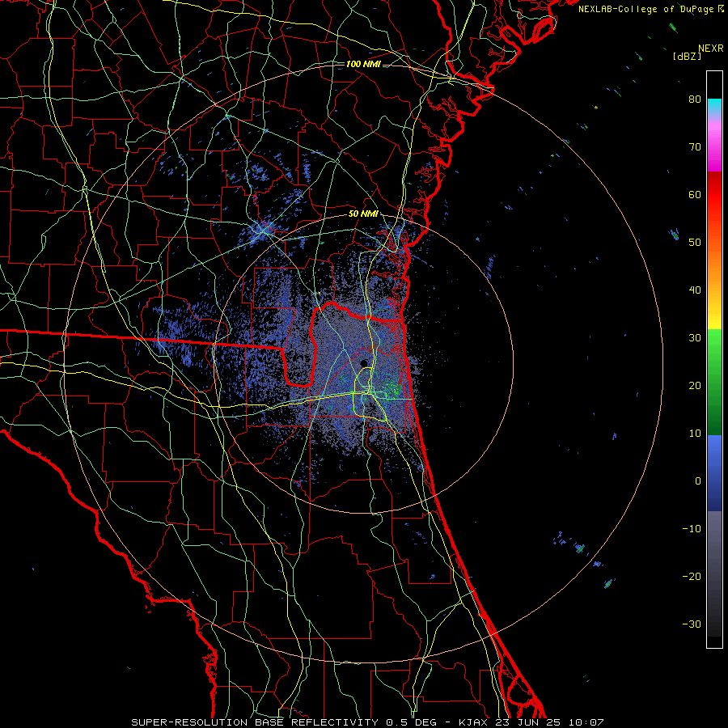Click the NEXR label above the scale
Image resolution: width=728 pixels, height=728 pixels.
(711, 49)
